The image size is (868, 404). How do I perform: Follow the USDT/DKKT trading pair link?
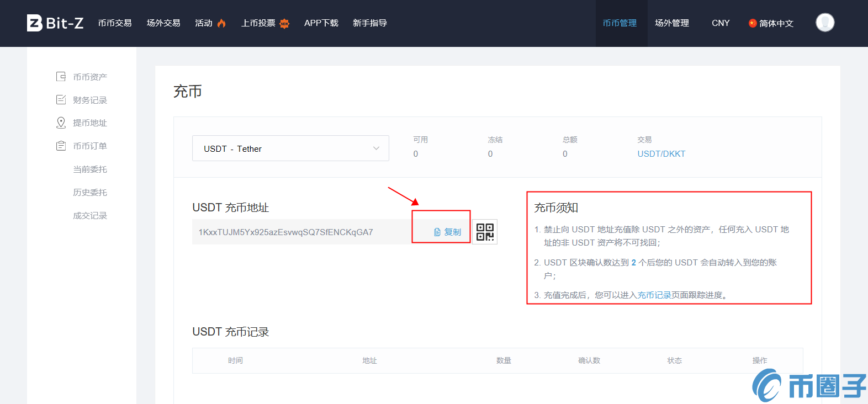661,154
